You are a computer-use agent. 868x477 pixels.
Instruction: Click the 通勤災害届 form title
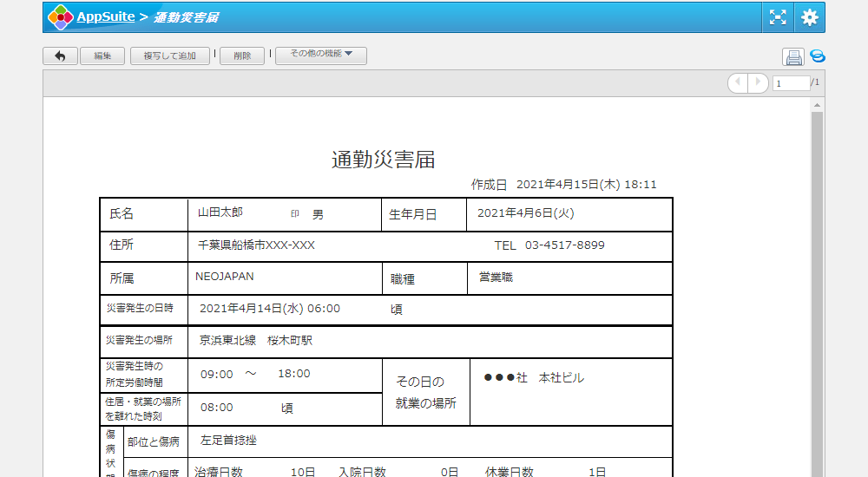[x=383, y=160]
